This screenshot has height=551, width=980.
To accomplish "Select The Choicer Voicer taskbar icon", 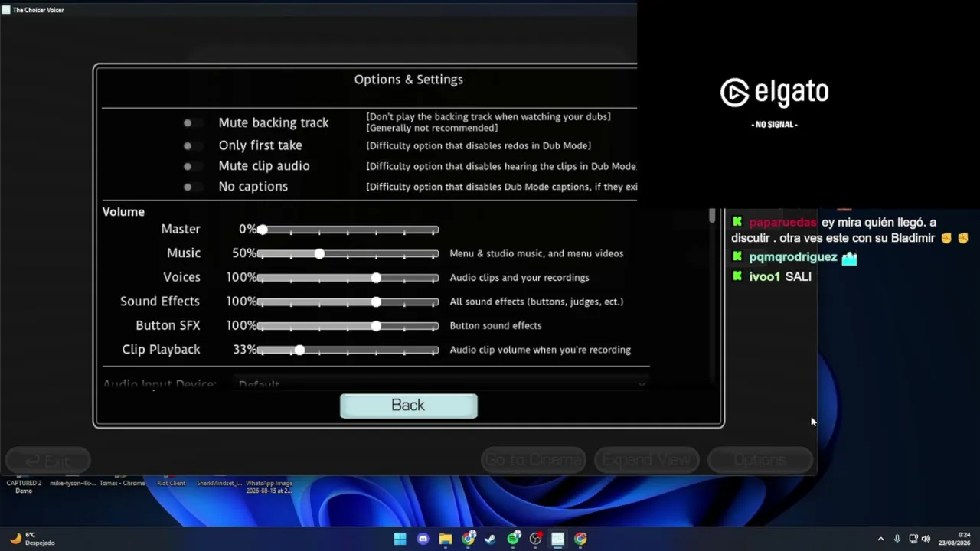I will click(x=558, y=539).
